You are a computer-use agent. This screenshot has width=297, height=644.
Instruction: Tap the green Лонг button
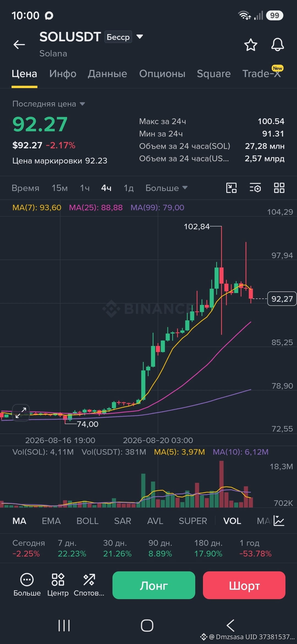pos(154,585)
